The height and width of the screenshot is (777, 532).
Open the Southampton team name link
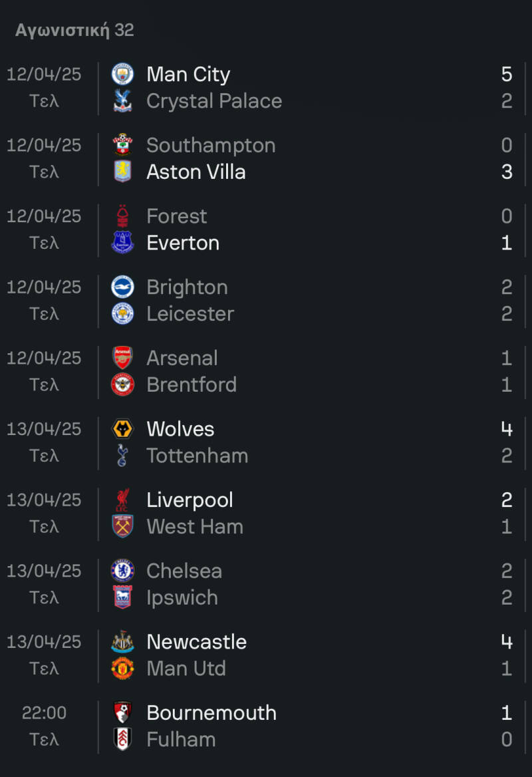[211, 145]
